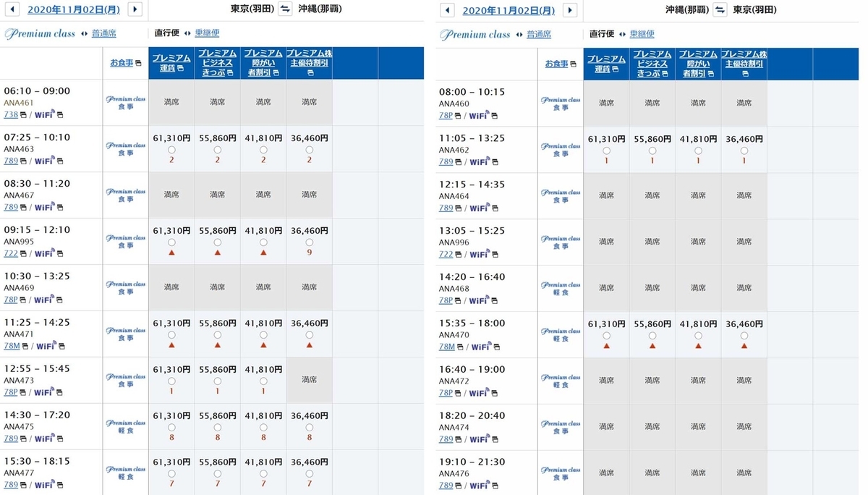
Task: Swap cities between 沖縄(那覇) and 東京(羽田) in right panel
Action: point(720,9)
